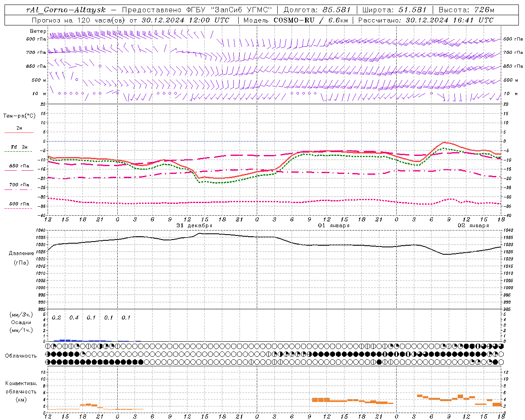Click the dashed line under Td 2м
This screenshot has width=525, height=420.
pos(18,152)
